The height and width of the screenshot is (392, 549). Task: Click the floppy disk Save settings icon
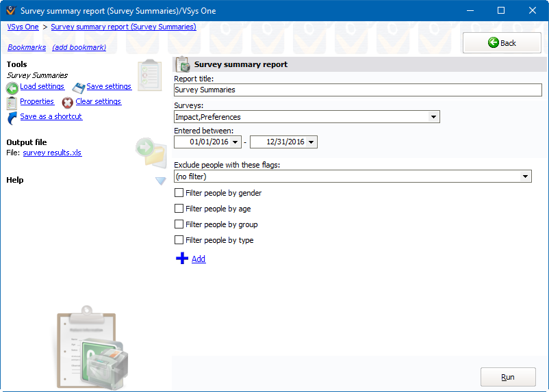click(x=79, y=88)
